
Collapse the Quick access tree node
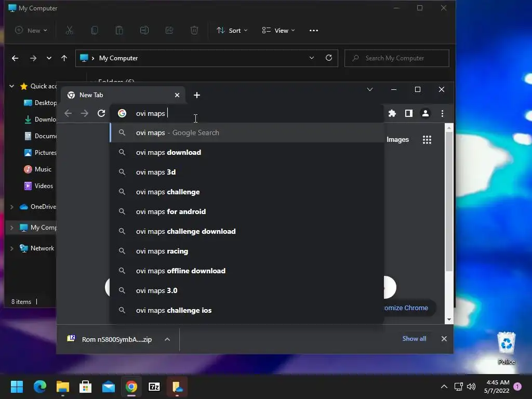(12, 86)
